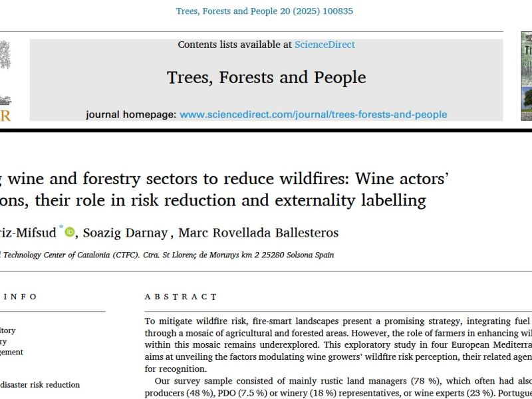Click the green ORCID iD icon
The height and width of the screenshot is (399, 532).
(70, 231)
